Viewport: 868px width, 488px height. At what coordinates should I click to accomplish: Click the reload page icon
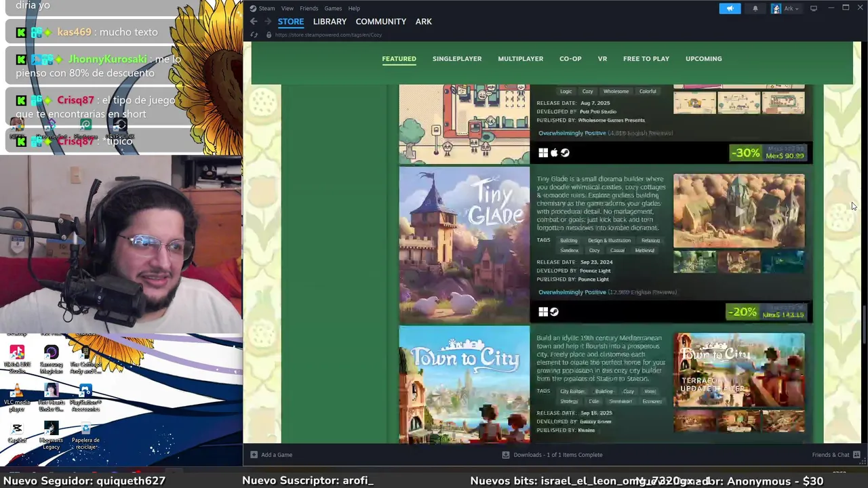[254, 35]
